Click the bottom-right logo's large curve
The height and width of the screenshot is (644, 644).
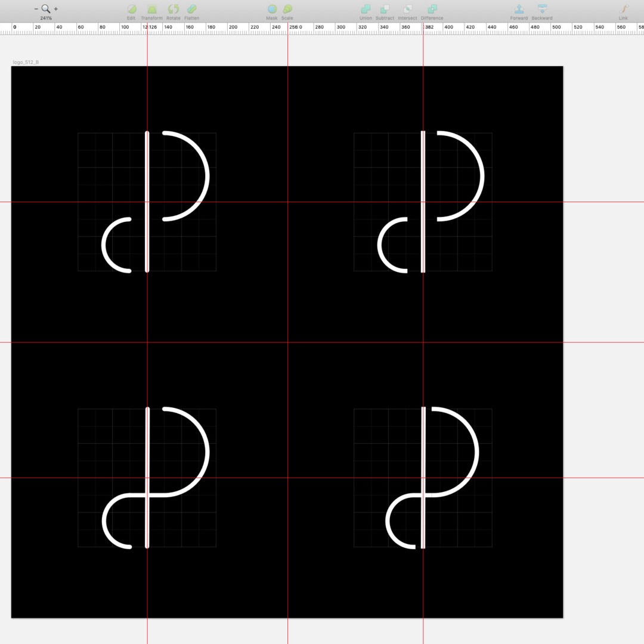click(477, 452)
